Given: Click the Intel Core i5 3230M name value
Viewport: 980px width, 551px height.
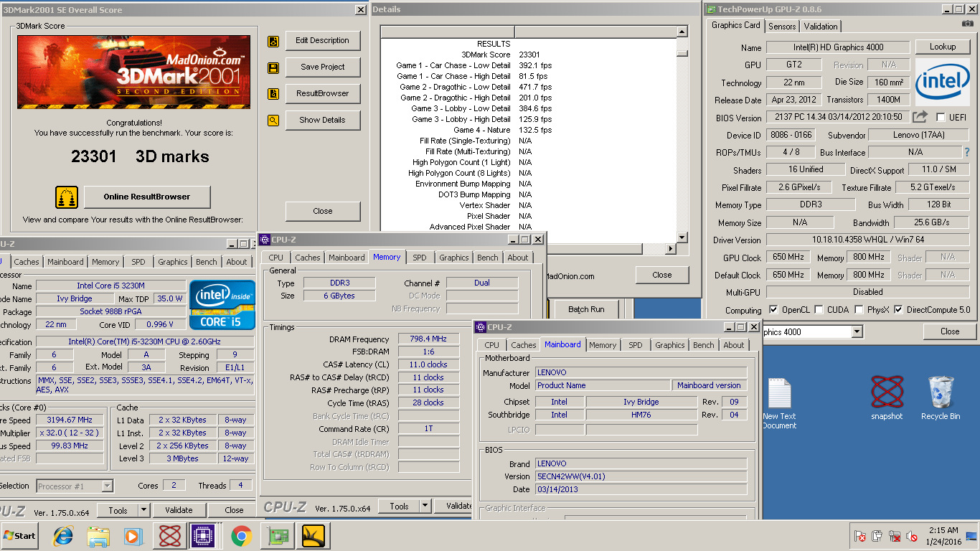Looking at the screenshot, I should coord(110,286).
